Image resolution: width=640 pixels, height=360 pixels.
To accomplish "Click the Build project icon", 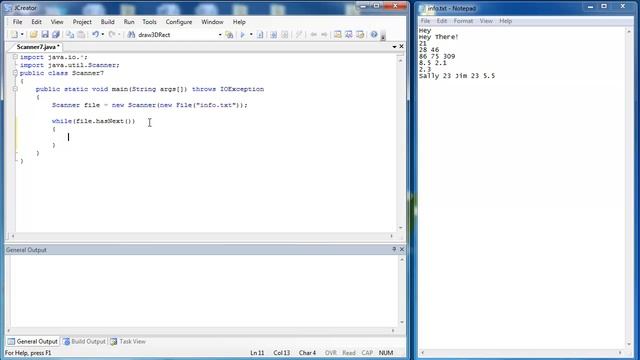I will click(x=273, y=35).
